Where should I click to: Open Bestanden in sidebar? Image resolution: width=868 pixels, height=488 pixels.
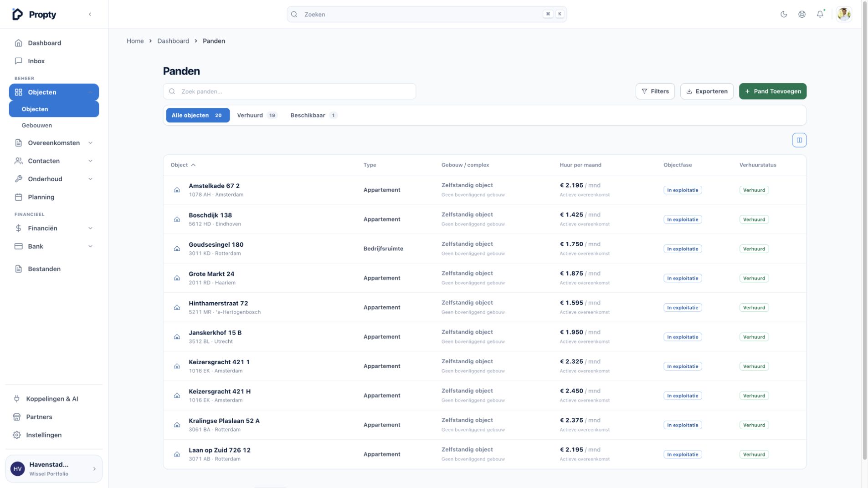coord(54,269)
